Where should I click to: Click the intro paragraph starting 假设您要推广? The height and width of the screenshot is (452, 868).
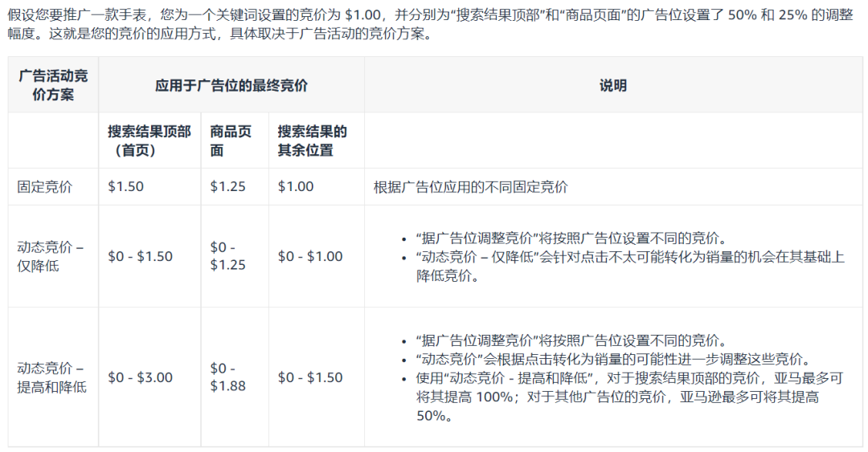(430, 24)
